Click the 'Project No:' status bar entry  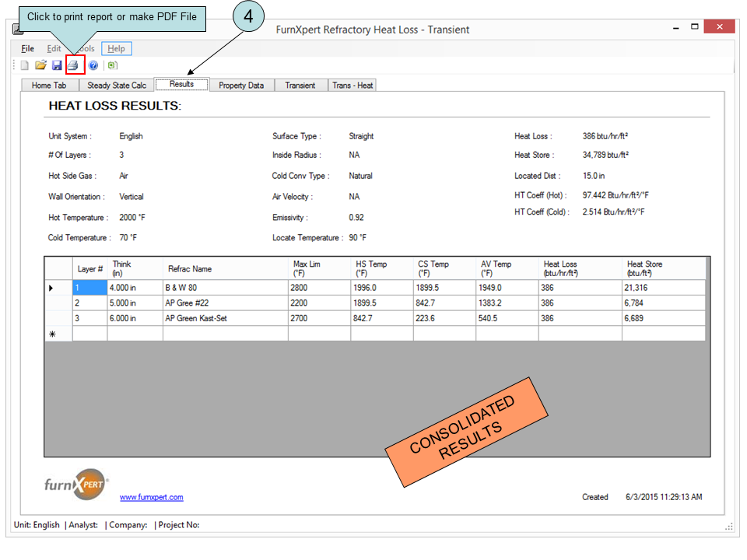pyautogui.click(x=179, y=525)
